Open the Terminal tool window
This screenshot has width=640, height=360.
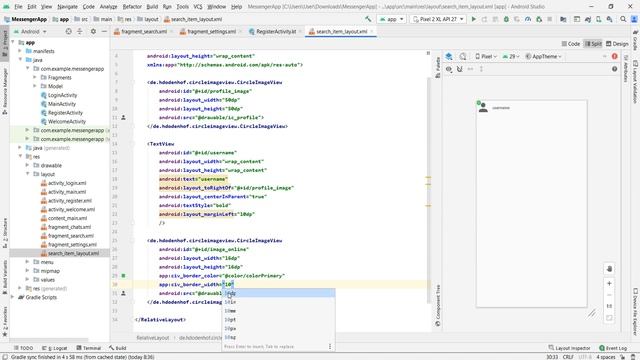tap(89, 348)
